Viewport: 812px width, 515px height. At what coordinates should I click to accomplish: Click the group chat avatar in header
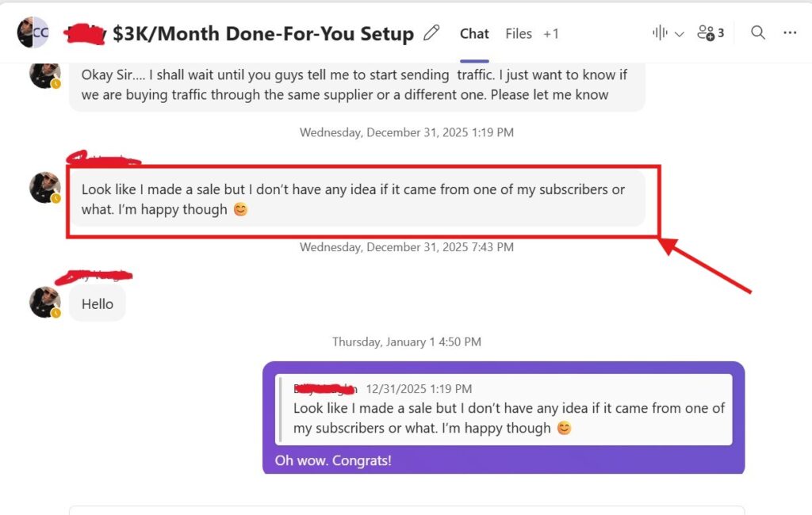point(33,32)
